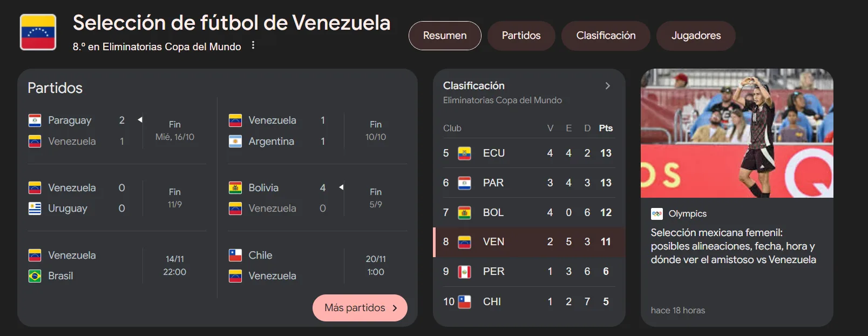This screenshot has height=336, width=868.
Task: Open the Paraguay vs Venezuela match result
Action: tap(117, 131)
